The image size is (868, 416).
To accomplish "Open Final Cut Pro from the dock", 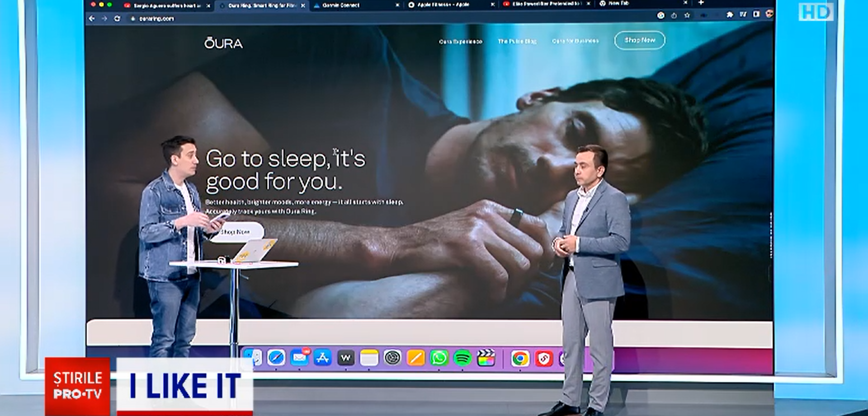I will [486, 358].
